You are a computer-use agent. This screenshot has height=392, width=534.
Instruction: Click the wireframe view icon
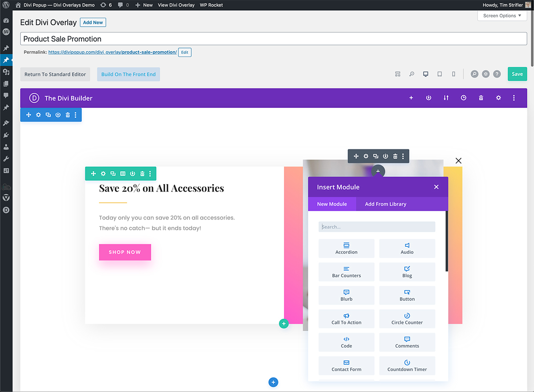(x=398, y=74)
